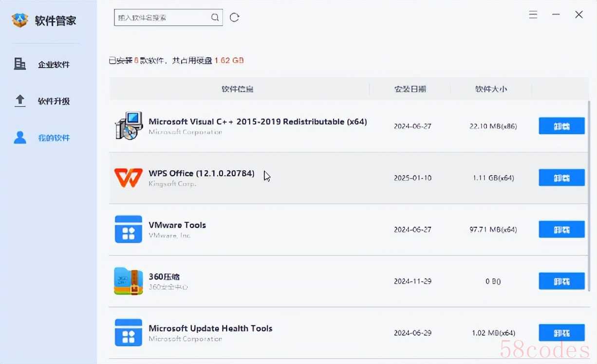Select the 360压缩 name text
Screen dimensions: 597x364
pyautogui.click(x=165, y=277)
